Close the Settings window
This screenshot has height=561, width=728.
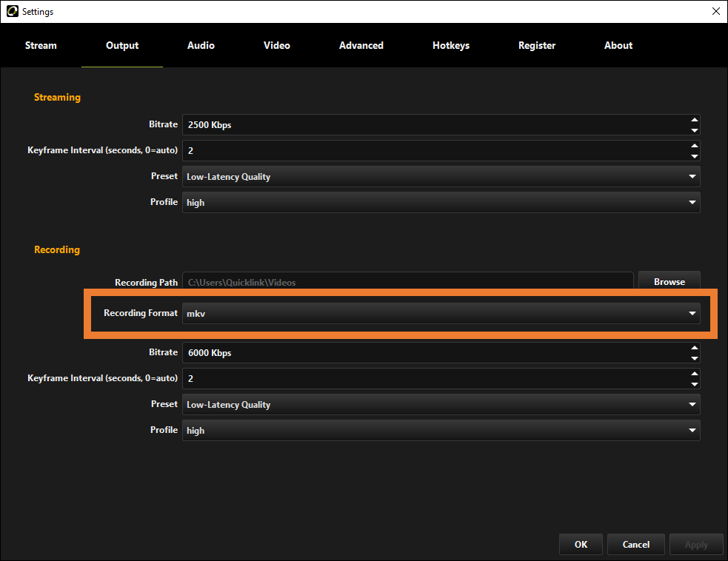point(716,11)
